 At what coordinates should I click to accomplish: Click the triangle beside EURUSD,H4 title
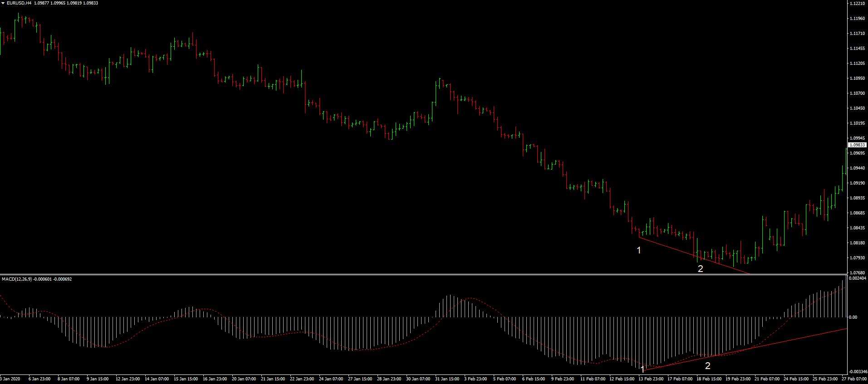[3, 3]
